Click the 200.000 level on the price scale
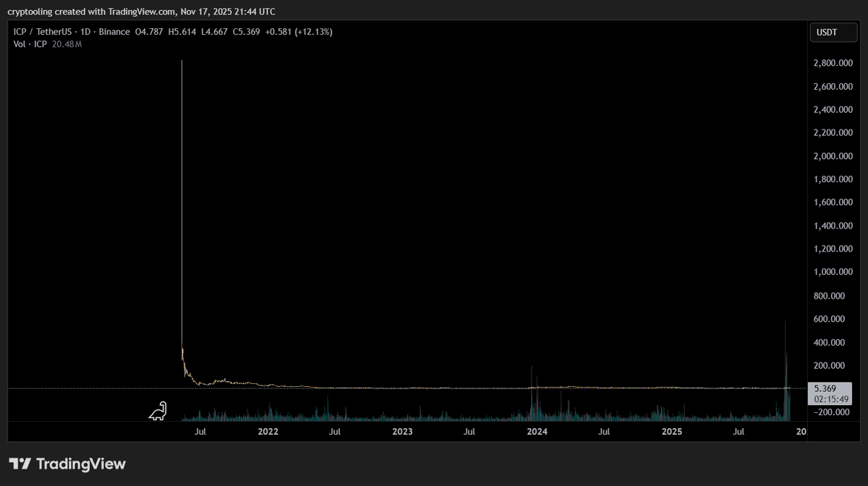 (830, 365)
